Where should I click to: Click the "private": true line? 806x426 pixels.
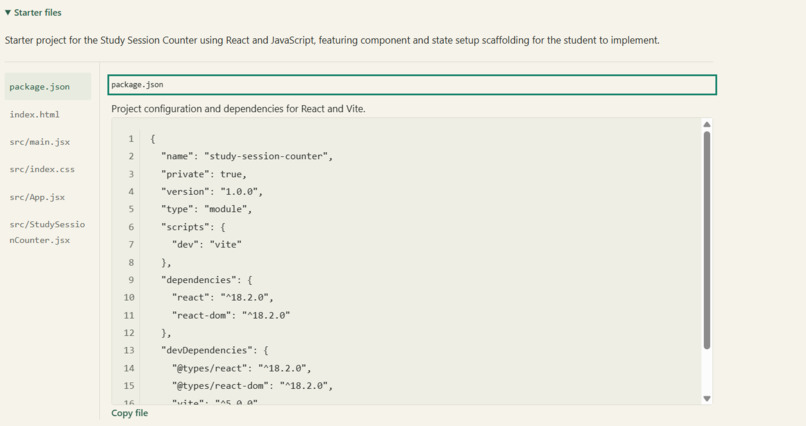pyautogui.click(x=204, y=174)
